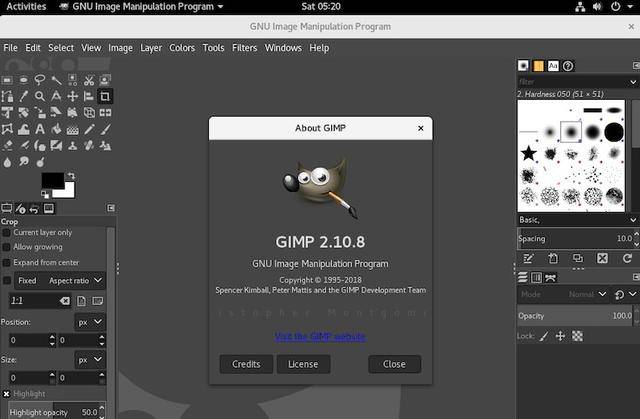Select the Alignment tool

click(x=89, y=96)
